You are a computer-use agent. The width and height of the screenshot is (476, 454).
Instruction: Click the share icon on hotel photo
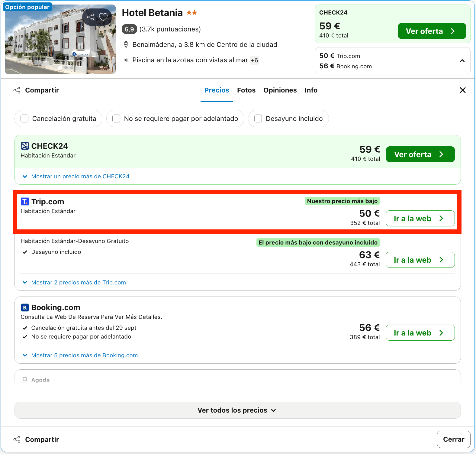(x=91, y=17)
